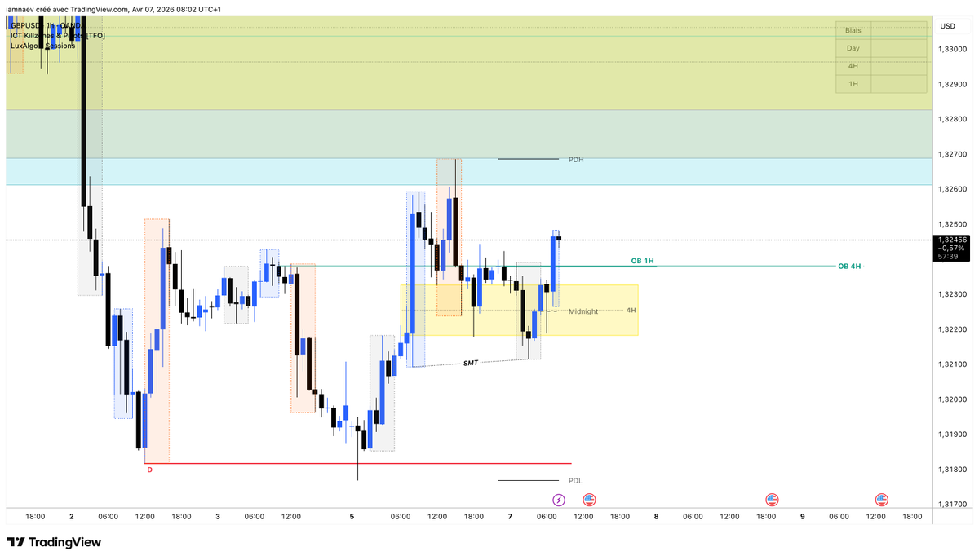Click 1,32000 on the price axis

click(x=952, y=399)
